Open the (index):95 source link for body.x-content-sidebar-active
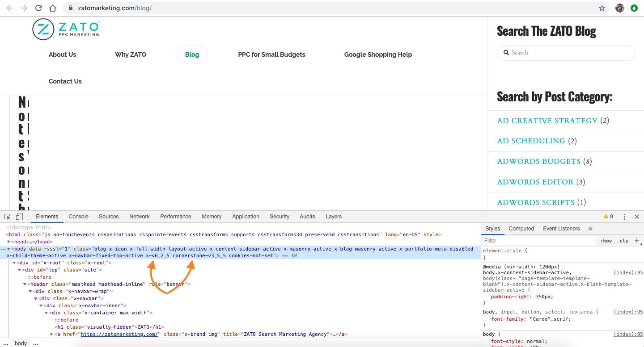The image size is (644, 347). (x=628, y=272)
